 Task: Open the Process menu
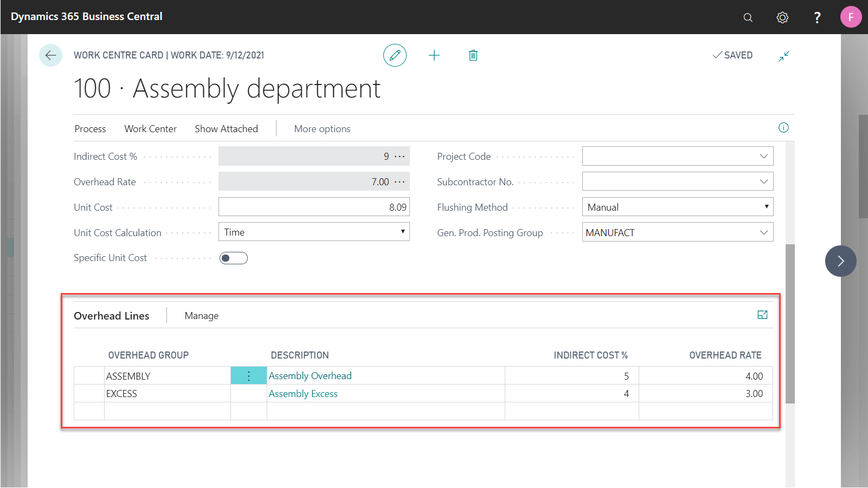pos(90,129)
